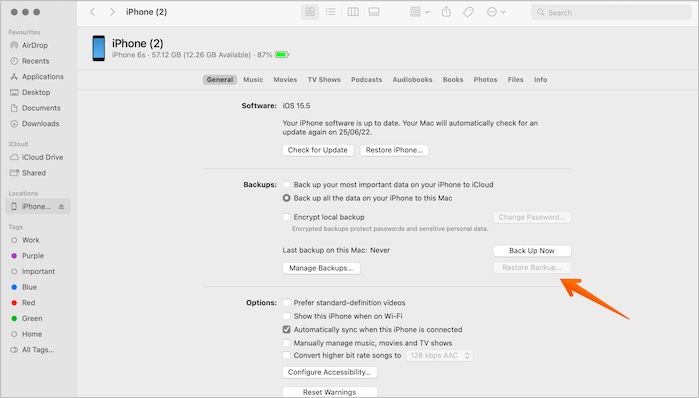
Task: Click Back Up Now button
Action: click(532, 251)
